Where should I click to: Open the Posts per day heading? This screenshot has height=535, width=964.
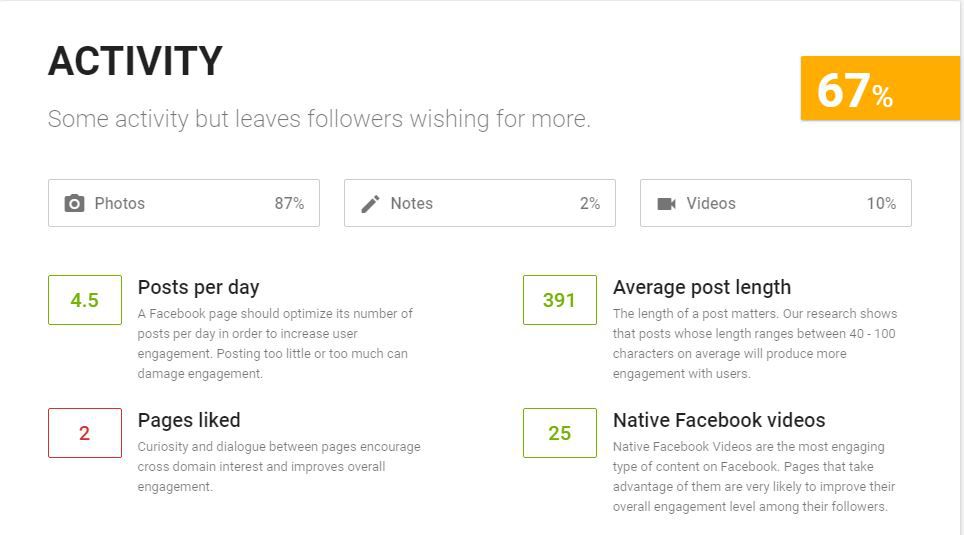point(199,287)
